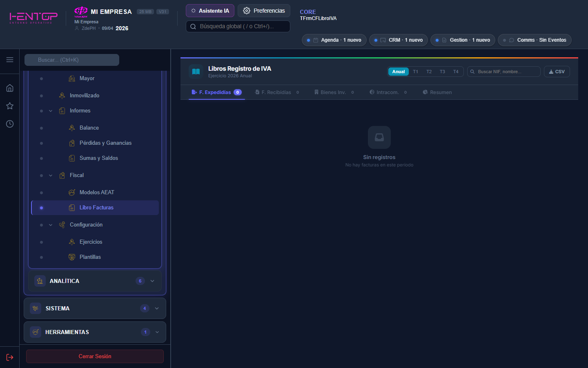Viewport: 588px width, 368px height.
Task: Export records with CSV button
Action: tap(557, 72)
